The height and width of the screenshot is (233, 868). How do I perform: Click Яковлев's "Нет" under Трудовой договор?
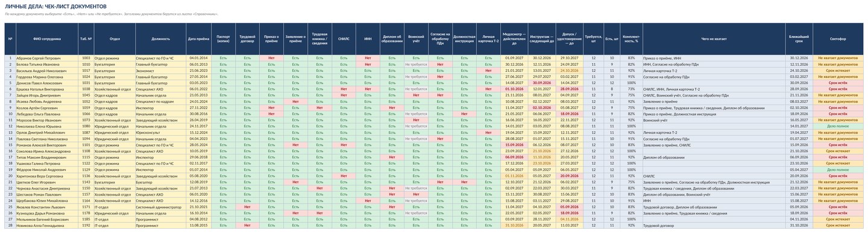[x=247, y=206]
